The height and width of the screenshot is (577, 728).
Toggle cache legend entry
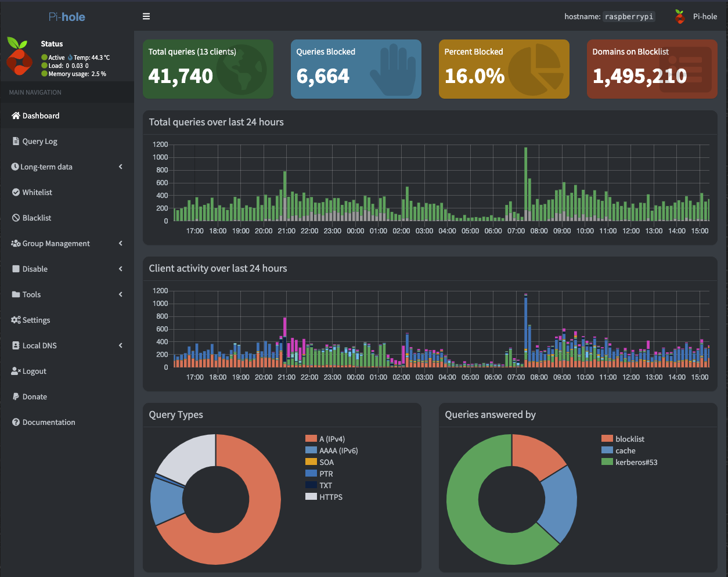click(618, 450)
